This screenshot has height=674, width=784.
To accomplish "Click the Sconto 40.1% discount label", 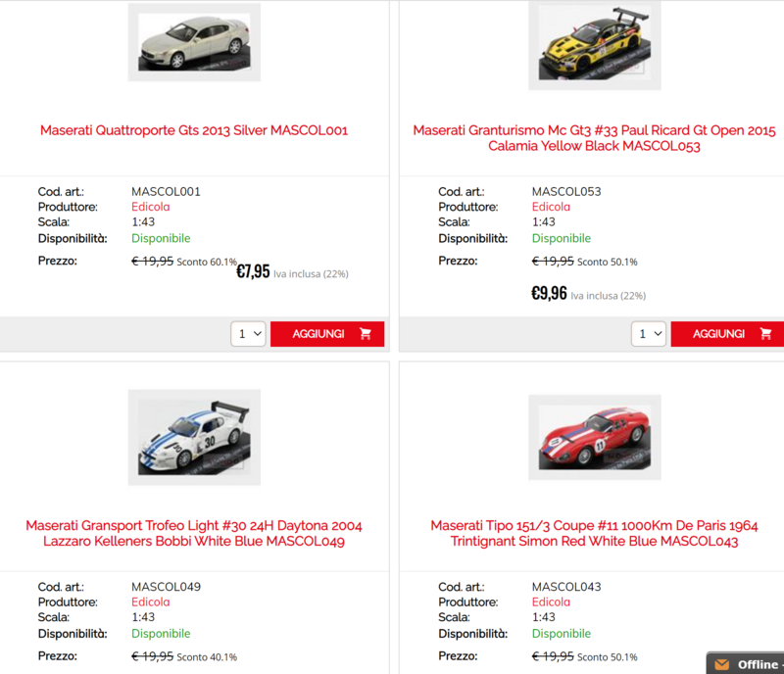I will click(207, 657).
